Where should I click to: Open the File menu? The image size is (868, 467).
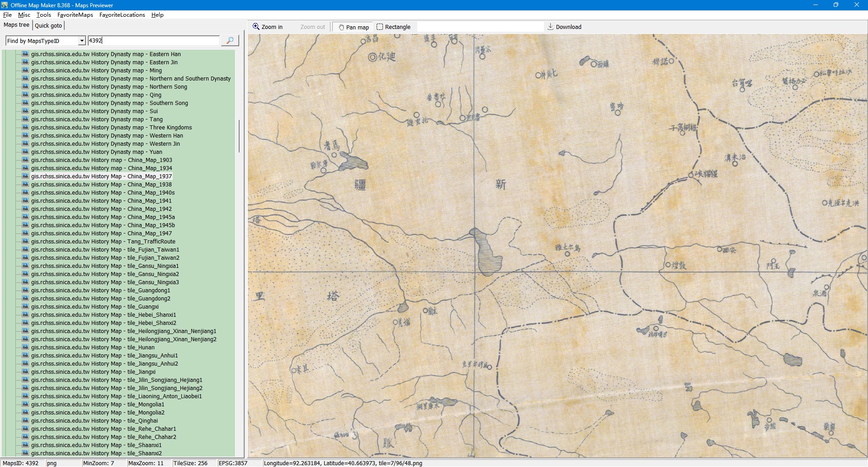coord(7,15)
